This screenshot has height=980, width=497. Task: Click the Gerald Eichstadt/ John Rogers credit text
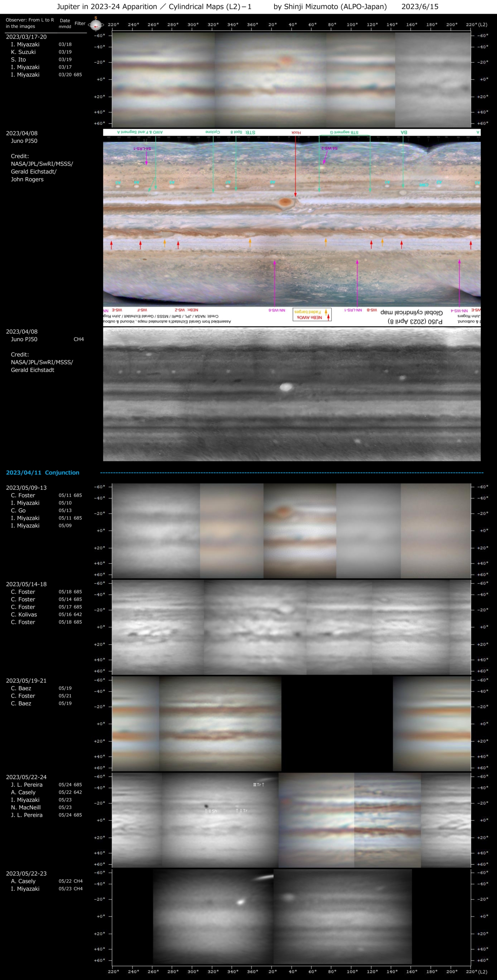tap(34, 175)
